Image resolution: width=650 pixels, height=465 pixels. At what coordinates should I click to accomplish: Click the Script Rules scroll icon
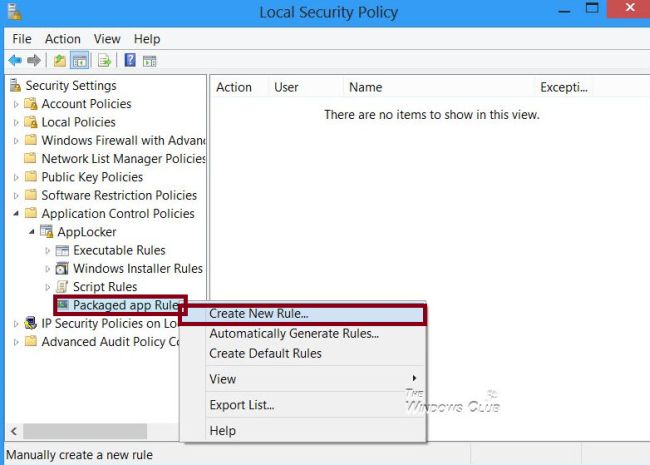tap(62, 286)
